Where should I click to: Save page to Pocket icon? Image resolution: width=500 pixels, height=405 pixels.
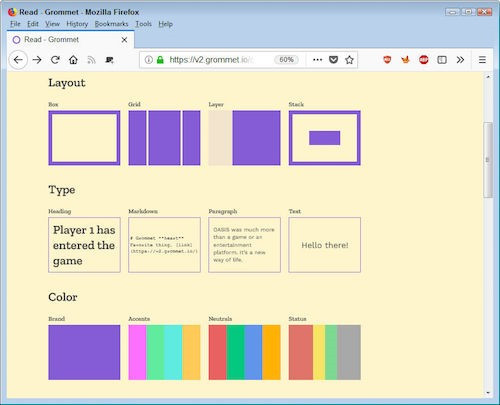[333, 60]
